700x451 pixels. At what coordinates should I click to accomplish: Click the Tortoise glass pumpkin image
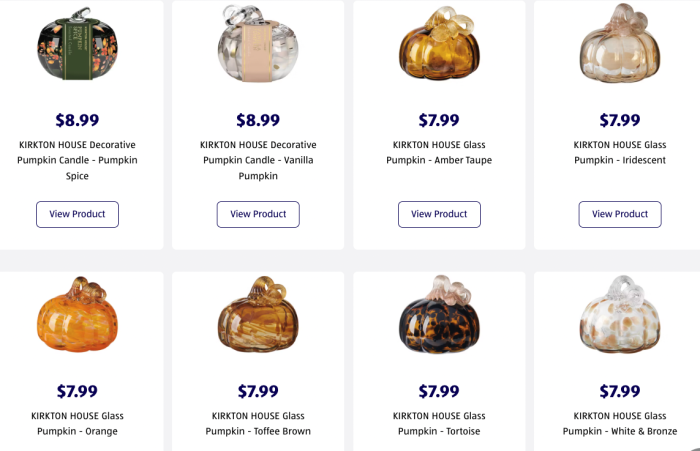[x=439, y=315]
